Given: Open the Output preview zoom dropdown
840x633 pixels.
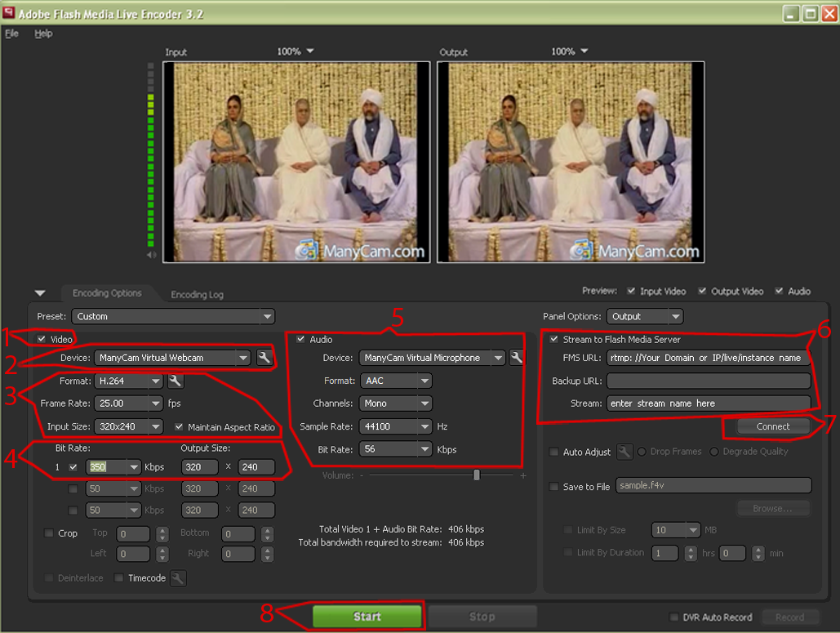Looking at the screenshot, I should pos(570,51).
